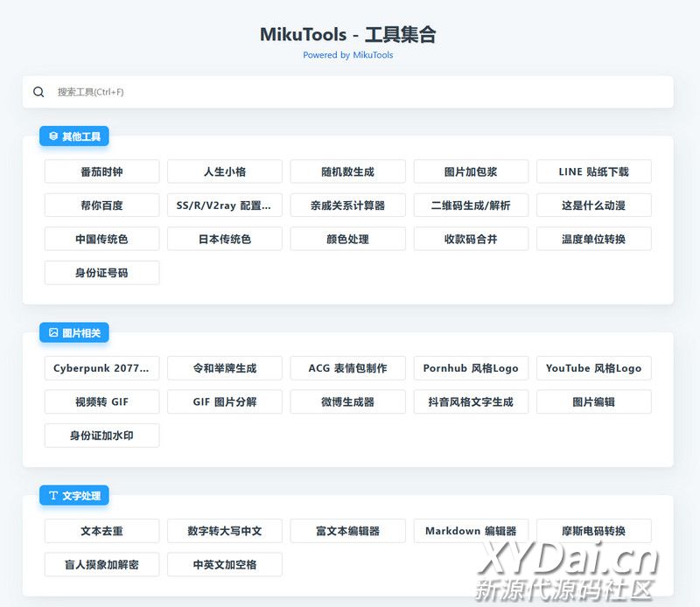Launch the ACG 表情包制作 tool

point(347,368)
